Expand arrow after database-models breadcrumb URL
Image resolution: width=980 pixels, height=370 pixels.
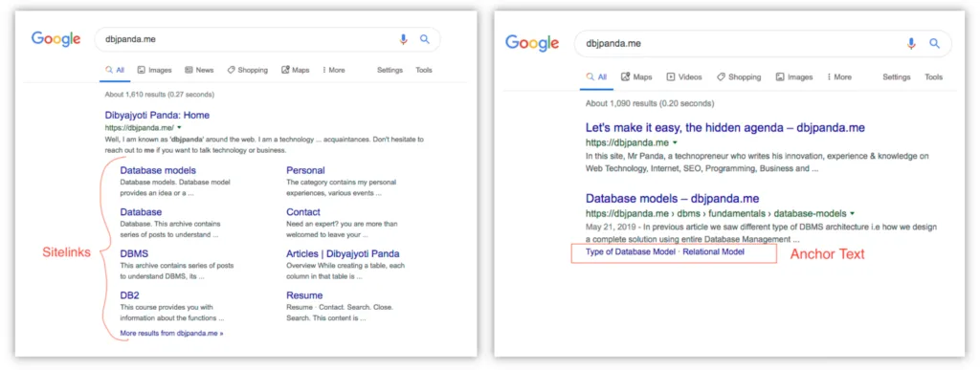pyautogui.click(x=852, y=213)
